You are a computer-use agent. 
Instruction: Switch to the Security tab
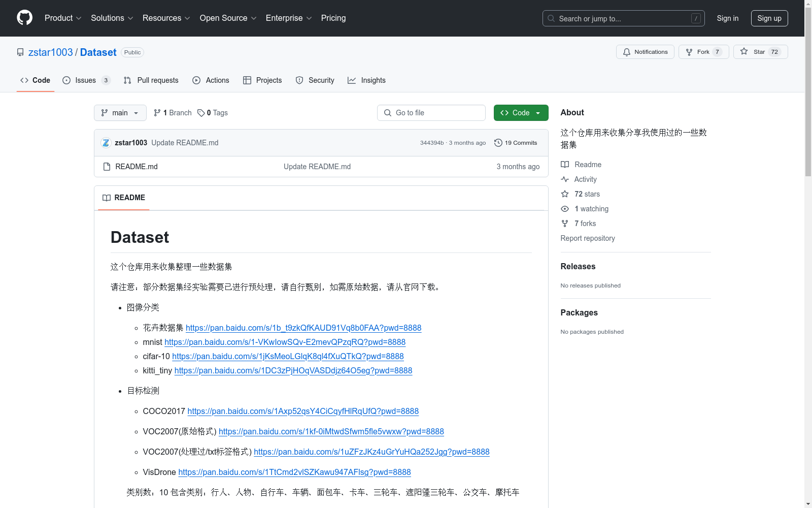[x=315, y=80]
